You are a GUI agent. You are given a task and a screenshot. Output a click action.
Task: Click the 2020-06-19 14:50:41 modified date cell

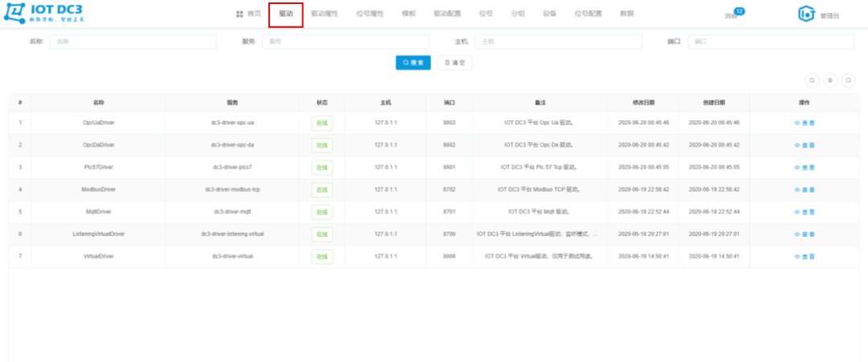(x=644, y=256)
